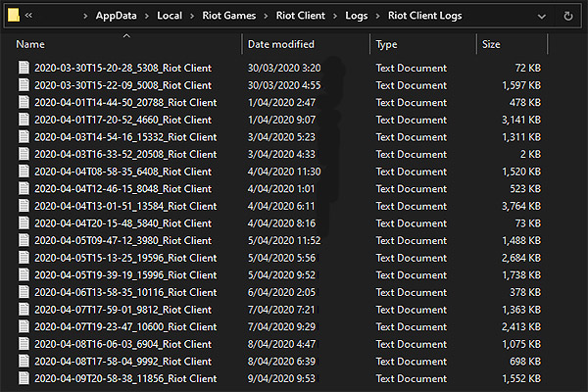Click file icon of 2020-04-08T17-58-04_9992_Riot Client

click(24, 361)
